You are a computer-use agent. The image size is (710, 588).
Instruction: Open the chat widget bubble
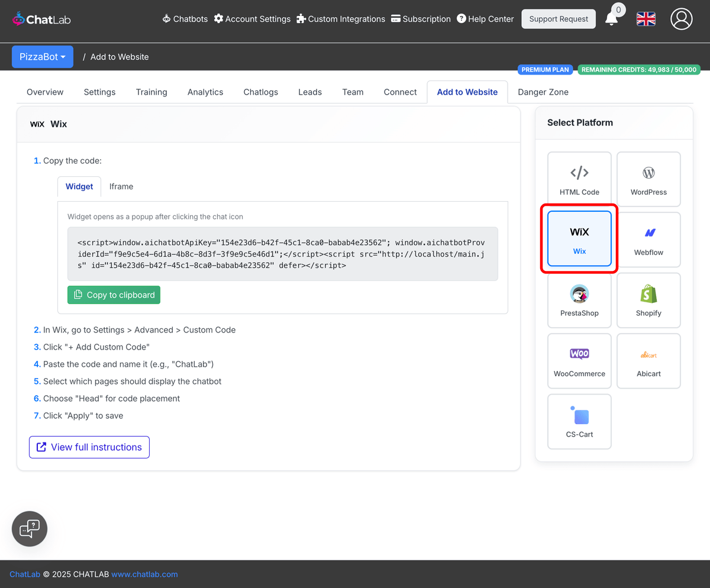(x=29, y=528)
